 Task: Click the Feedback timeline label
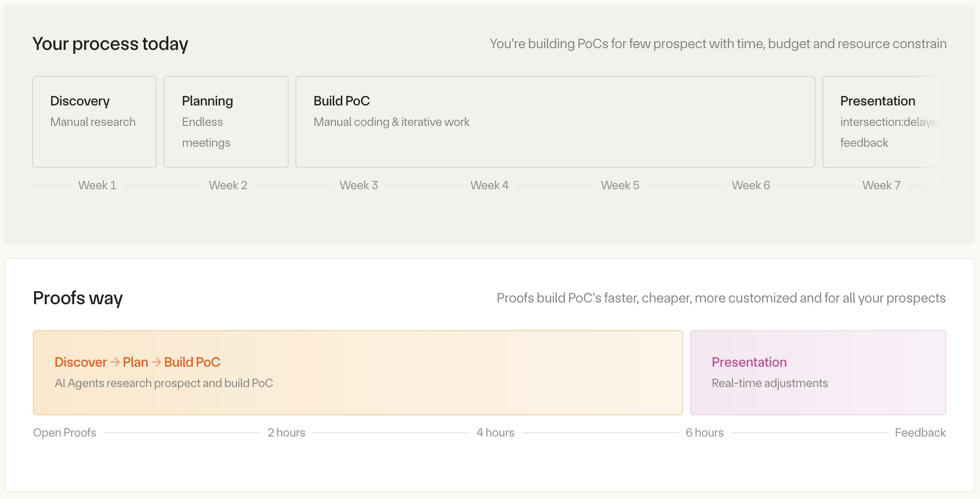coord(920,433)
